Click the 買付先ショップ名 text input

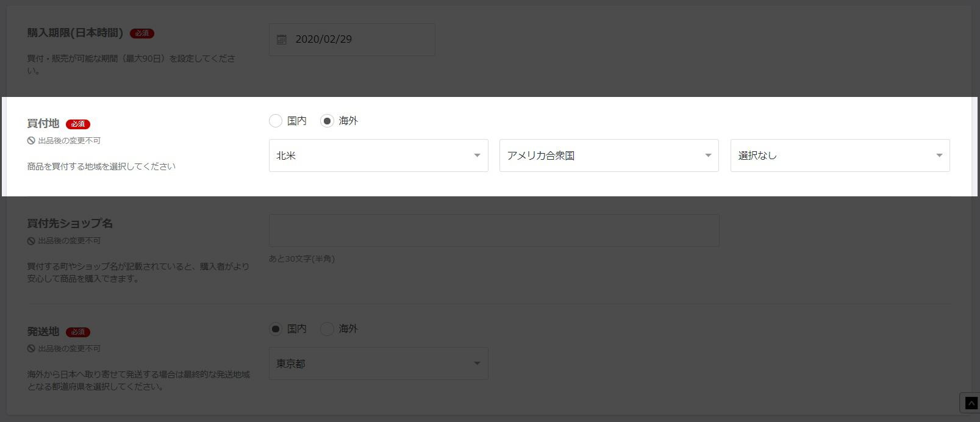(494, 231)
